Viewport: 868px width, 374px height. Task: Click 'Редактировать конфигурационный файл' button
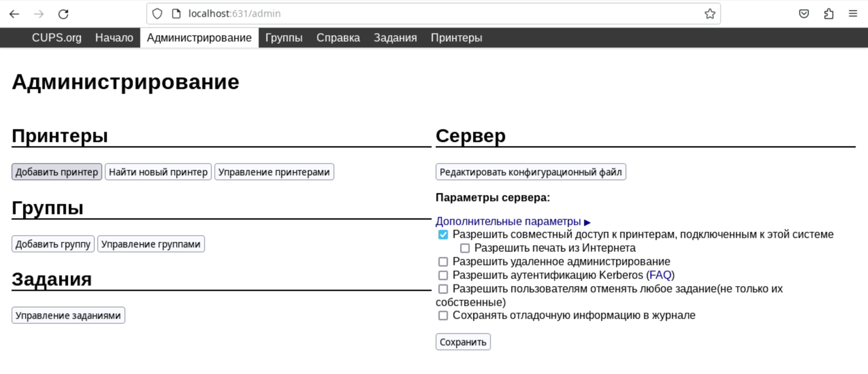pos(531,172)
